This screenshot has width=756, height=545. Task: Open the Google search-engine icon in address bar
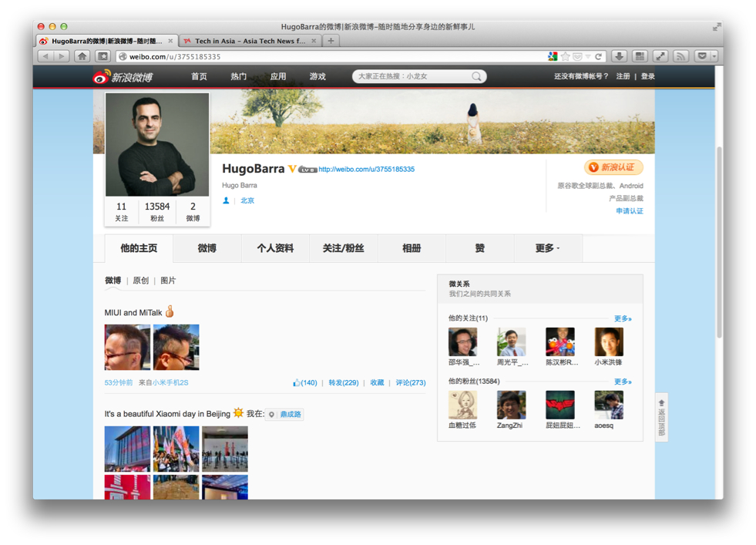coord(553,56)
